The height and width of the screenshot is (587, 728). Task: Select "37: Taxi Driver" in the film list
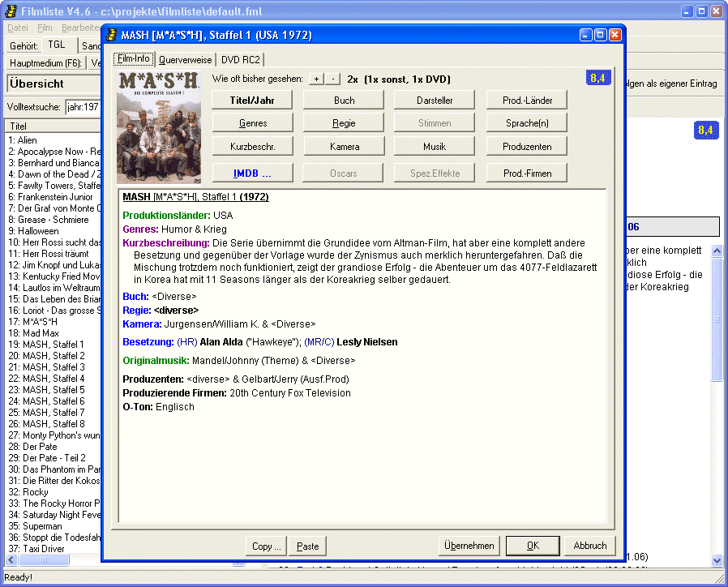[36, 549]
